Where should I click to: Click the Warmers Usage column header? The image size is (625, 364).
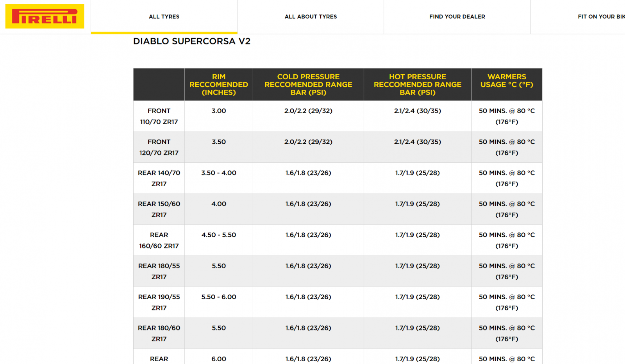click(x=507, y=81)
